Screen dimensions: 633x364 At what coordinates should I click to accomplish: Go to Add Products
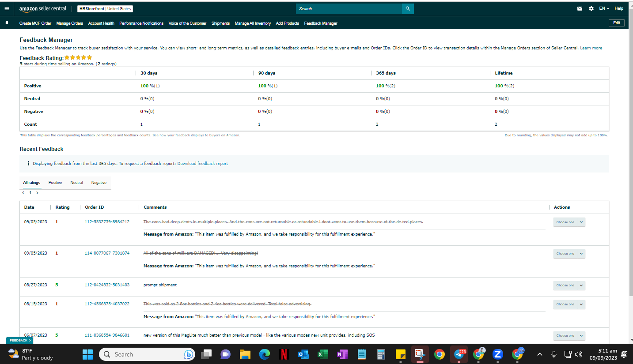click(x=288, y=23)
